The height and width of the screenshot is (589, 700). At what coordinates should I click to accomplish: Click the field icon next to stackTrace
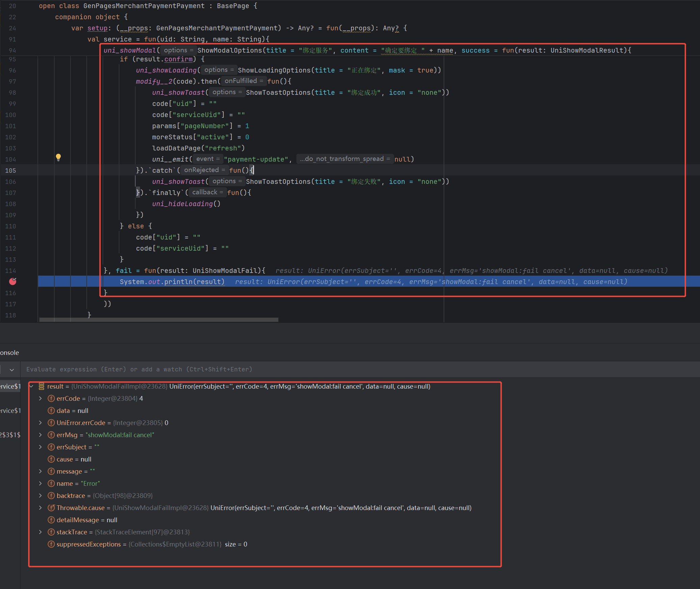[x=51, y=532]
